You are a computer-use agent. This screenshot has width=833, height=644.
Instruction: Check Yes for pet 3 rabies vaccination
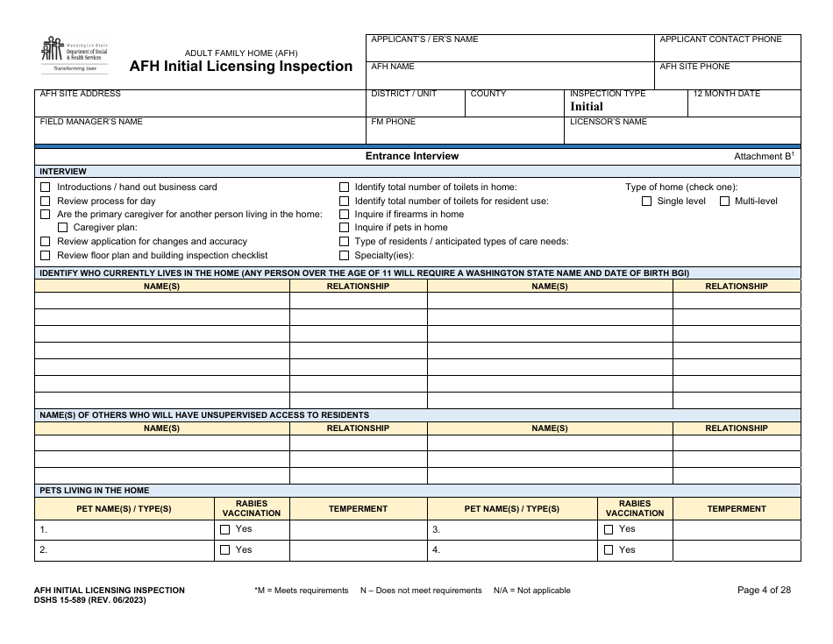pos(609,528)
